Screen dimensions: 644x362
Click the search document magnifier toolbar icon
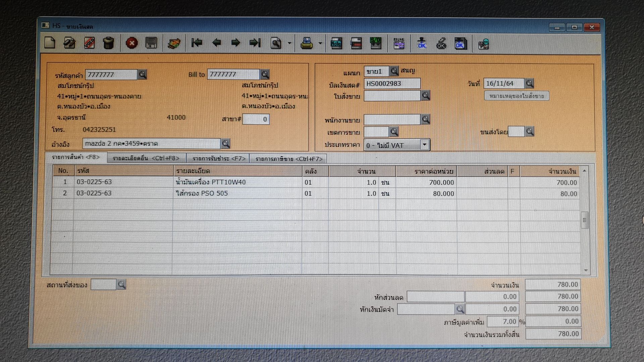point(276,43)
